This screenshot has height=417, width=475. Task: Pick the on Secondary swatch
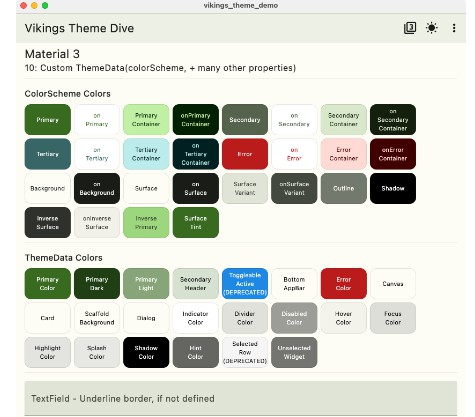(294, 120)
